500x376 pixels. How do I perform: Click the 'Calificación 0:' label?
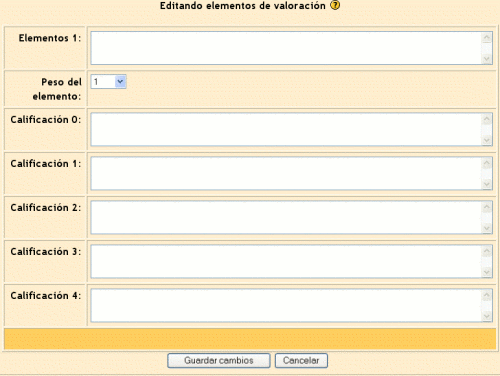pos(46,119)
